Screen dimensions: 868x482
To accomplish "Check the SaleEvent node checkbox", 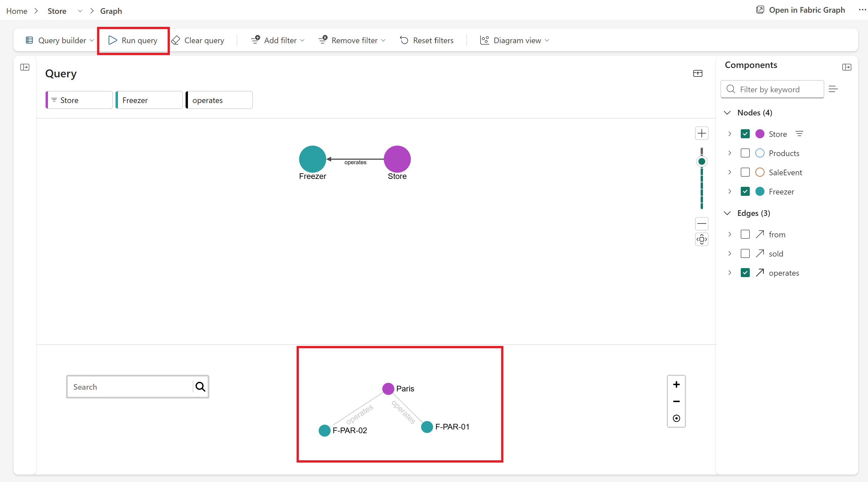I will 745,172.
